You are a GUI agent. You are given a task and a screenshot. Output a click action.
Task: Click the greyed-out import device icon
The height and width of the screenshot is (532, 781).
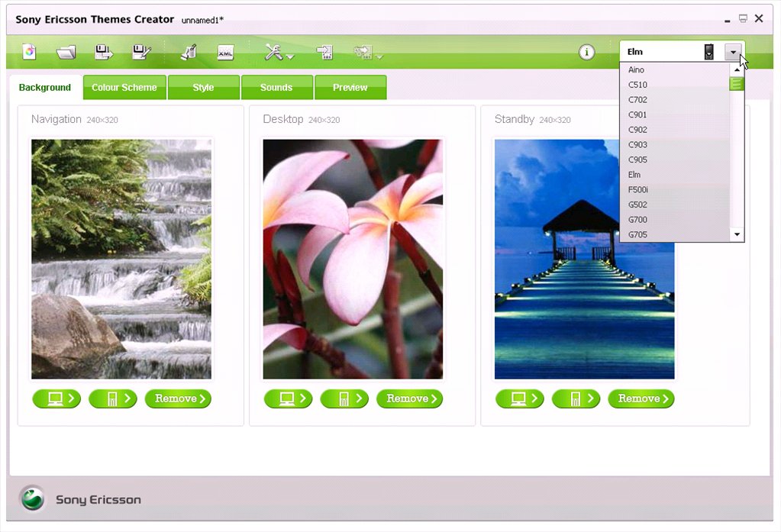click(x=363, y=52)
